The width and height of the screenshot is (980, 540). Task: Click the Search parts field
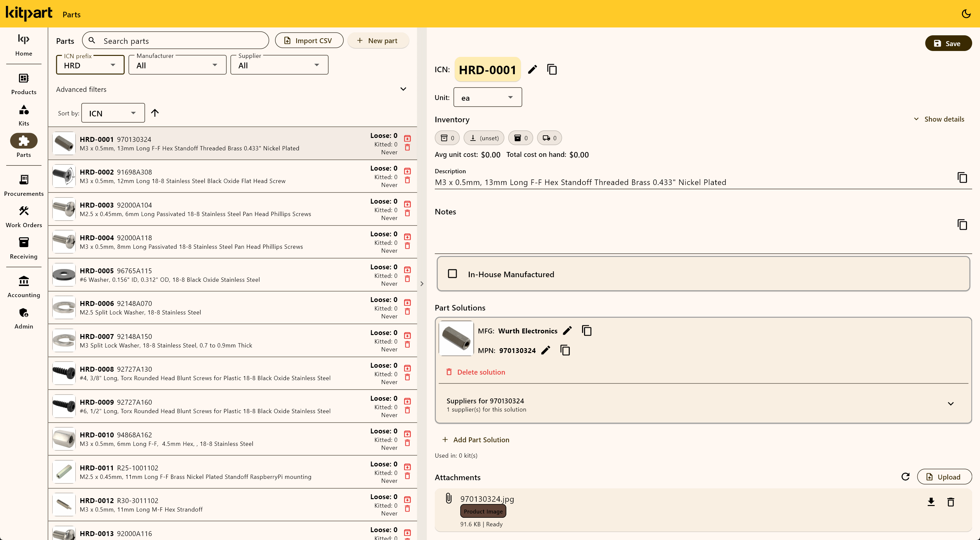click(x=175, y=40)
